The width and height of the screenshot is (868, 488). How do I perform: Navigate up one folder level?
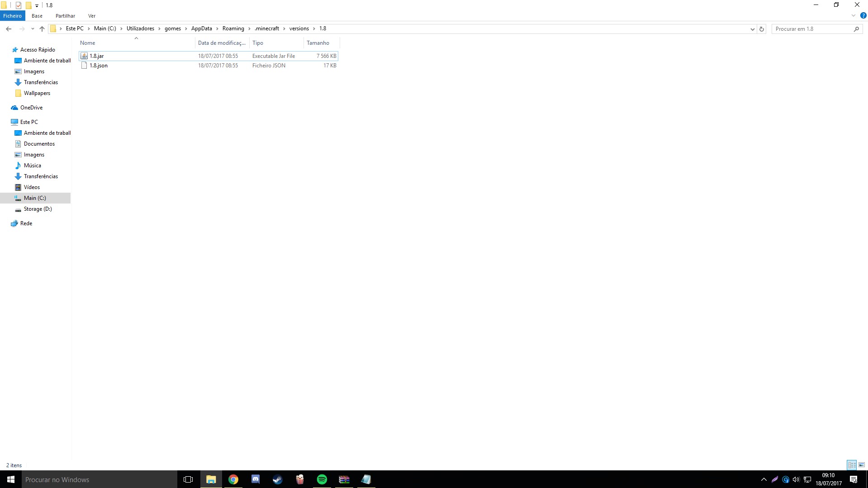coord(42,28)
